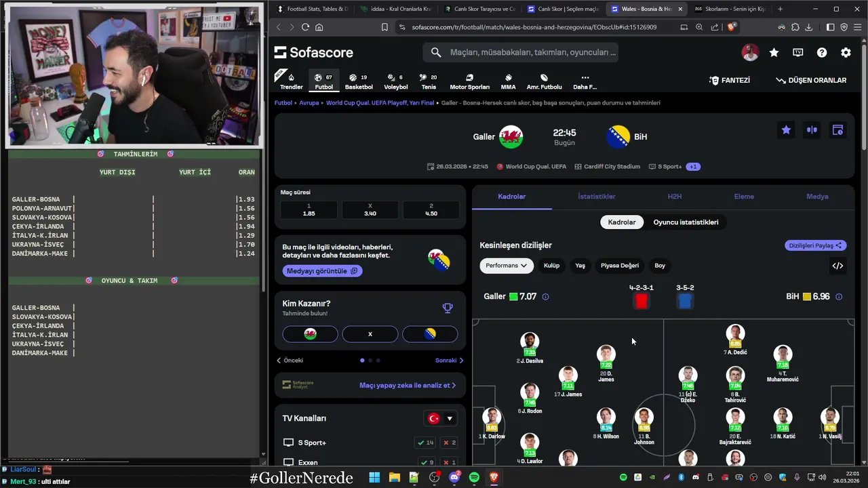Expand the +1 extra channels badge

693,167
